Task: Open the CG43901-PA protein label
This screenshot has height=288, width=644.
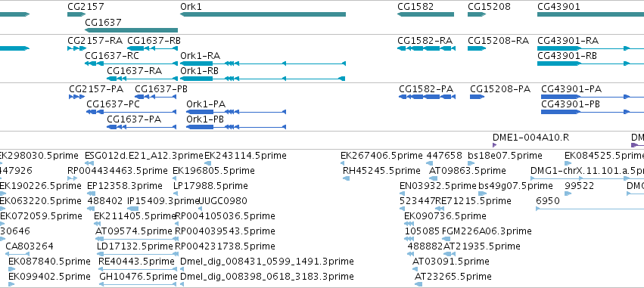Action: (x=571, y=89)
